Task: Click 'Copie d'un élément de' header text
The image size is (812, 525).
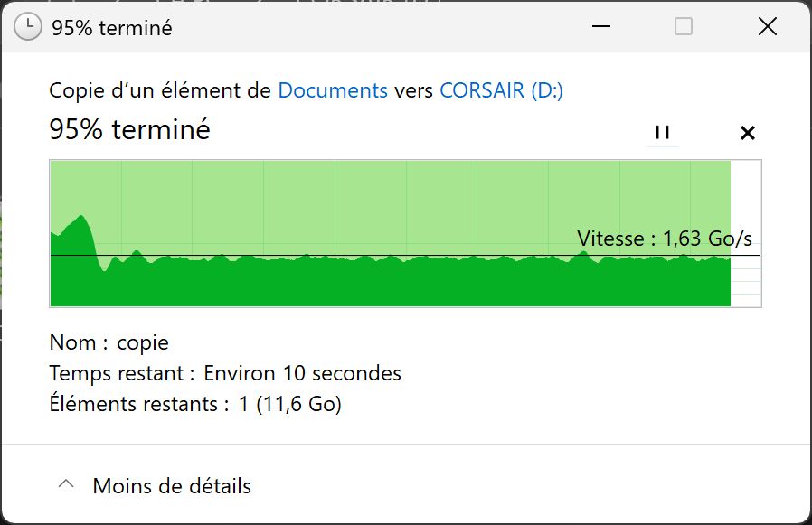Action: (x=161, y=90)
